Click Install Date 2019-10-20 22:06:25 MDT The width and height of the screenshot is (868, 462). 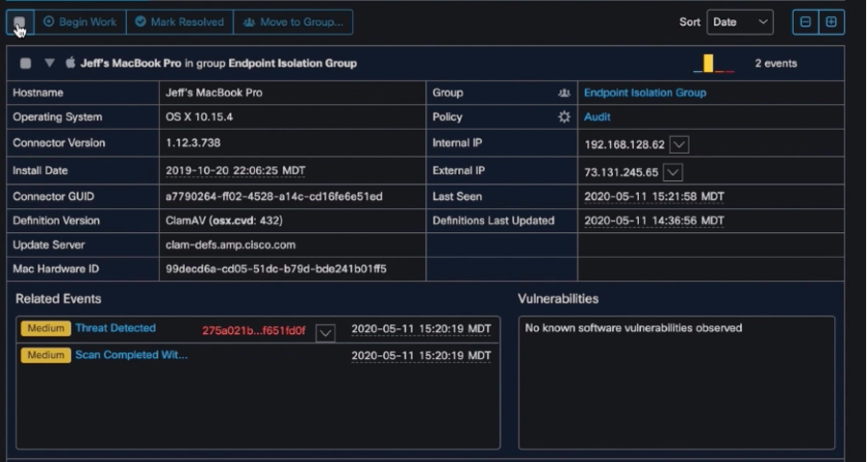click(x=235, y=170)
